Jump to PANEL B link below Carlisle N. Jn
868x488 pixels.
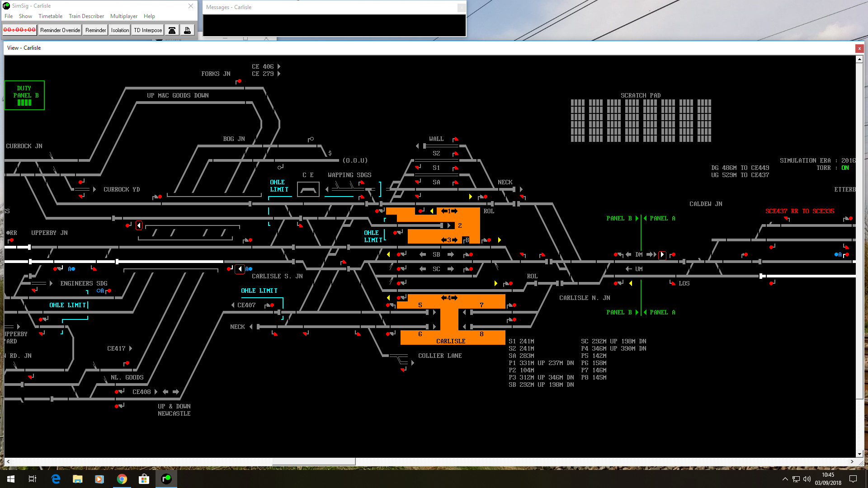[x=622, y=313]
